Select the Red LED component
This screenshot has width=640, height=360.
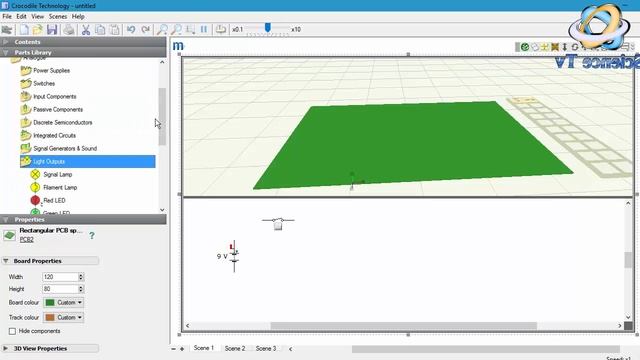coord(54,200)
